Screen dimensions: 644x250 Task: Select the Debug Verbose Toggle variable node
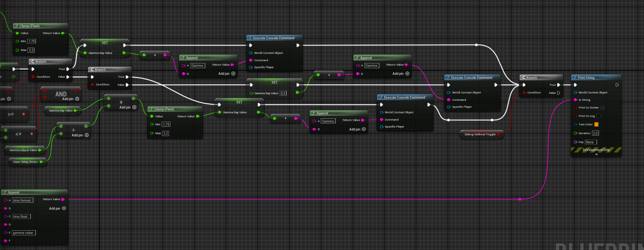click(x=479, y=135)
